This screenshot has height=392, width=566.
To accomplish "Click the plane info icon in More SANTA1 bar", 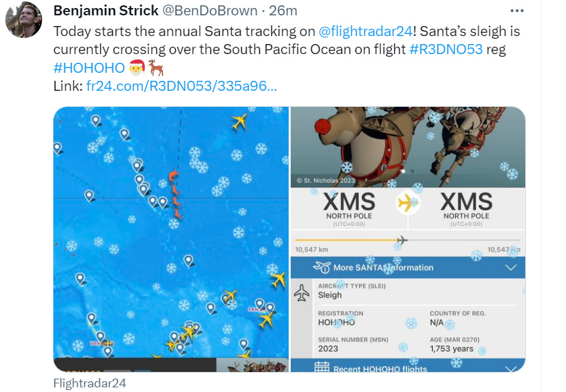I will [x=321, y=267].
